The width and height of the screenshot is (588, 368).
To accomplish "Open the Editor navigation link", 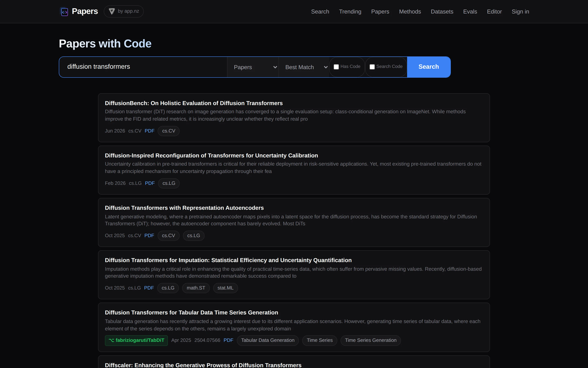I will click(494, 12).
